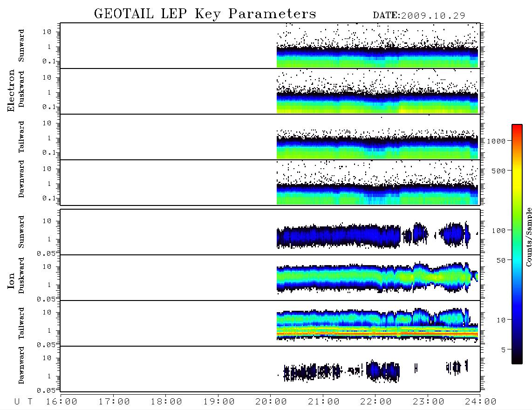Click the "Ion" group axis label
This screenshot has width=532, height=410.
click(11, 281)
